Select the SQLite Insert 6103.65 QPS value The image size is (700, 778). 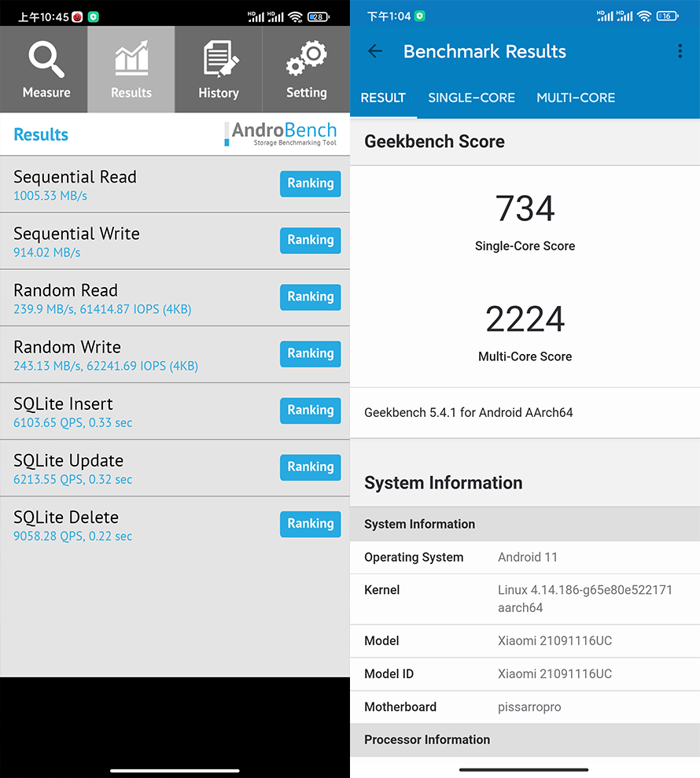click(72, 422)
